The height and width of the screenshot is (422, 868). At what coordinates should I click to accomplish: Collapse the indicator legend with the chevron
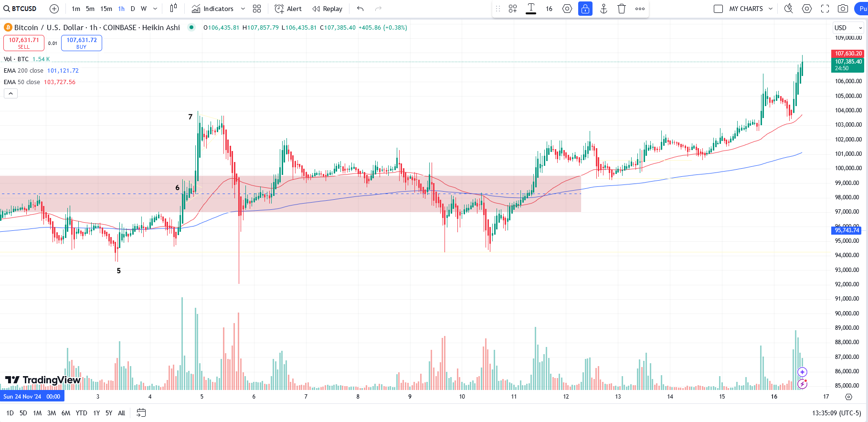pos(11,94)
